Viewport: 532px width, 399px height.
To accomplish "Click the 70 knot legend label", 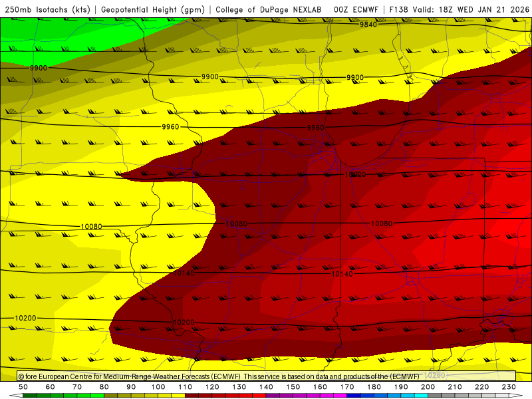I will coord(77,387).
